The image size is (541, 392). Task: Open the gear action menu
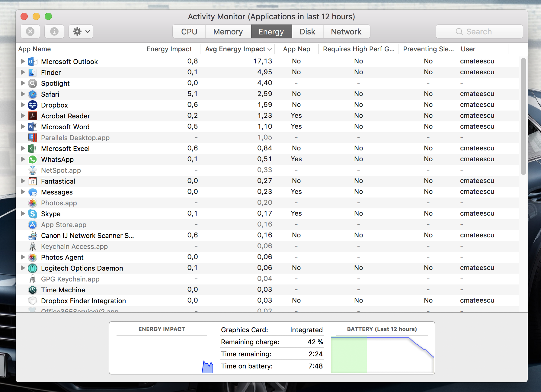pos(81,31)
